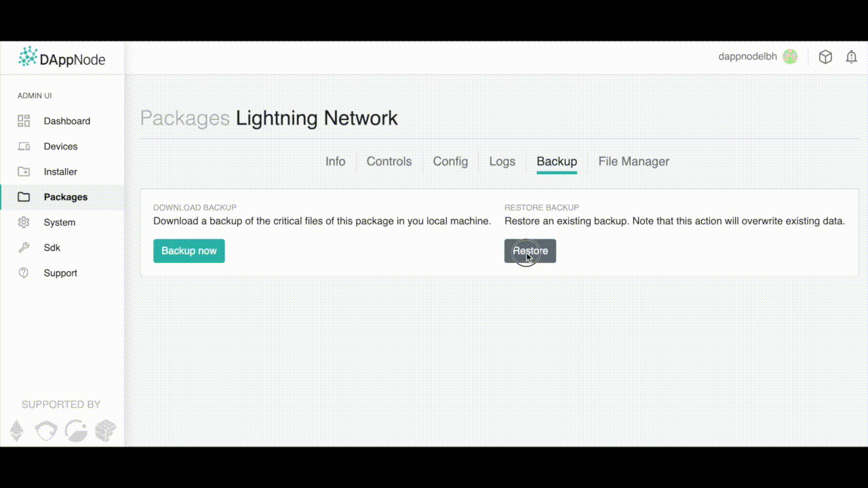Click the Devices icon
868x488 pixels.
point(24,146)
